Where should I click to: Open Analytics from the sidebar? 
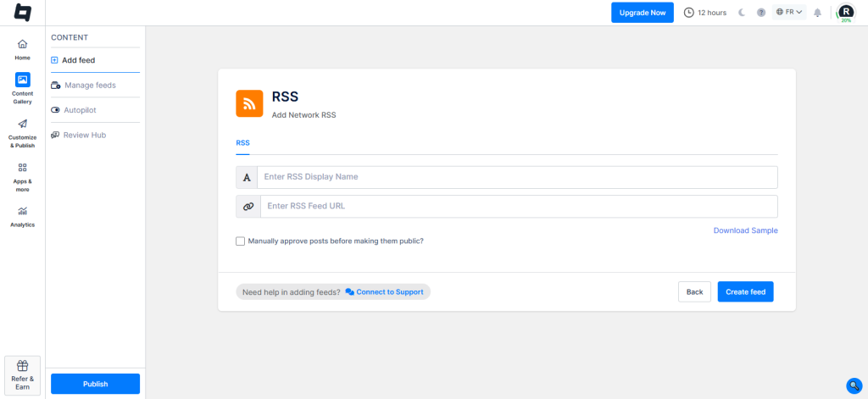[x=22, y=212]
